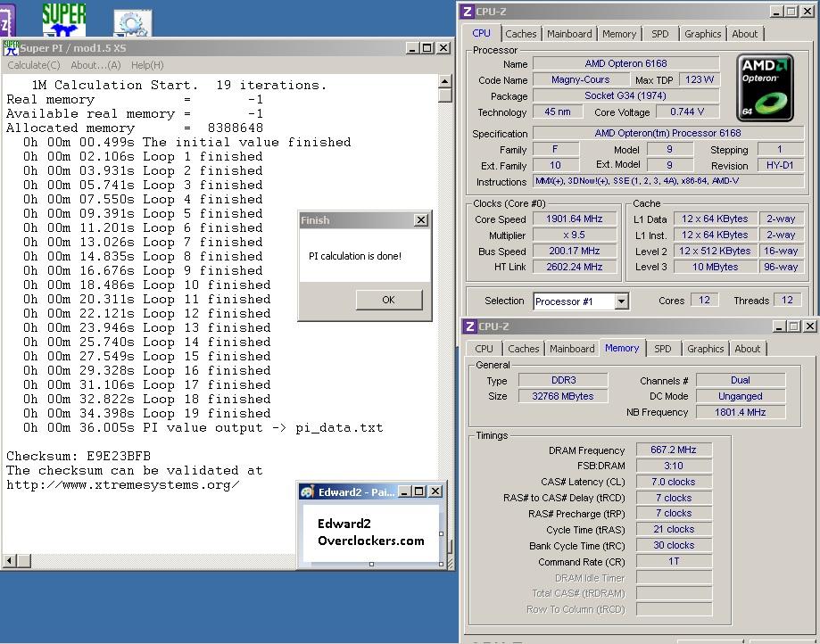
Task: Click the '2602.24 MHz' HT Link value
Action: coord(575,267)
